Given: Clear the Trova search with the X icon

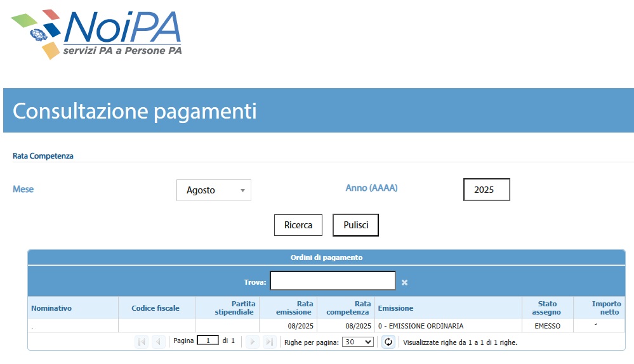Looking at the screenshot, I should (x=404, y=282).
